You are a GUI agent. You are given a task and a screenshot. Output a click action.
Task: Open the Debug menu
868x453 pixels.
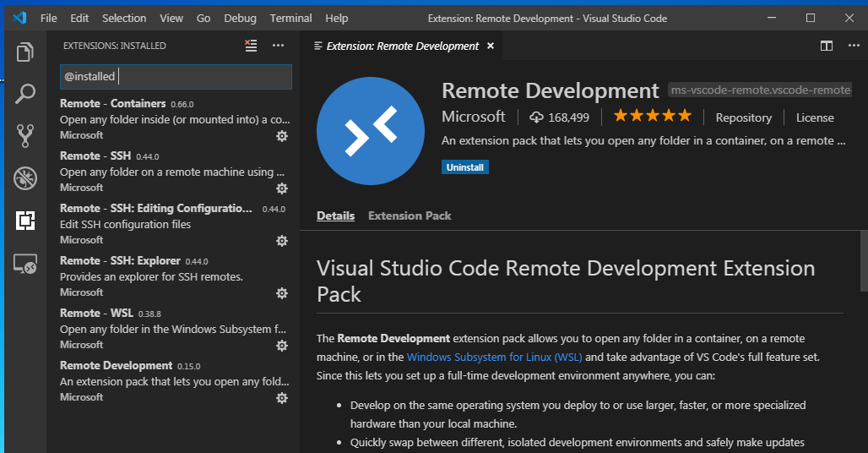[240, 19]
